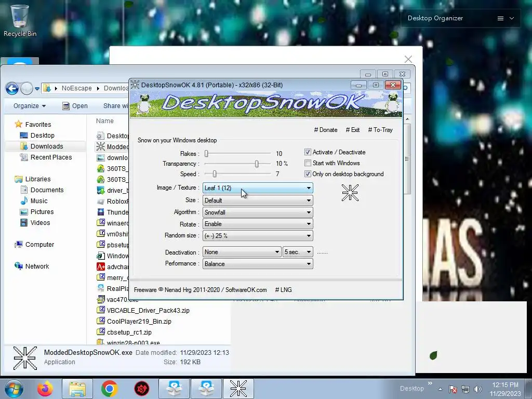The width and height of the screenshot is (532, 399).
Task: Toggle the Activate / Deactivate checkbox
Action: [308, 152]
